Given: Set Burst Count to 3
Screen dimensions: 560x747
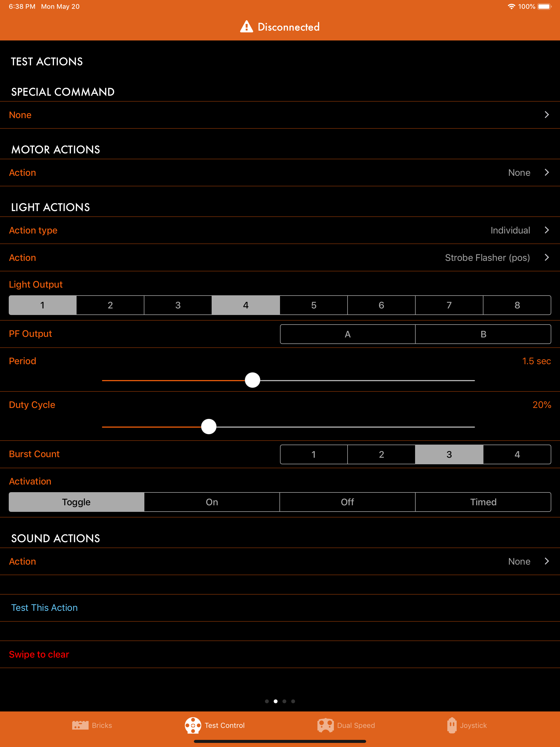Looking at the screenshot, I should pos(449,454).
